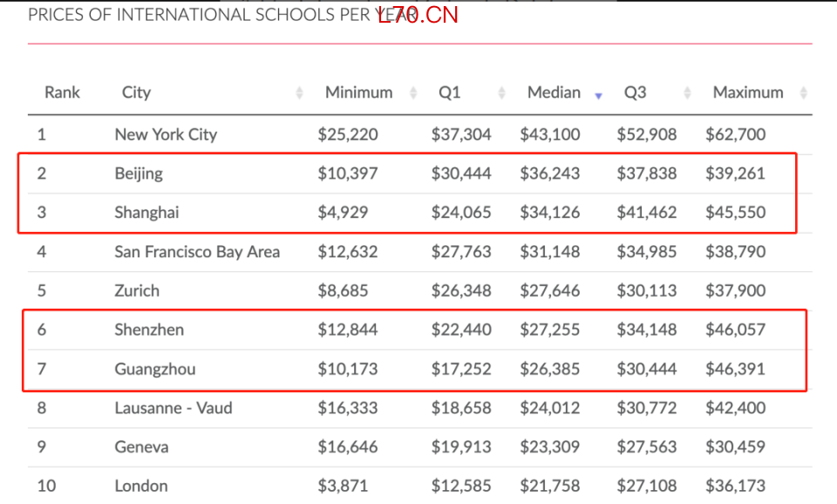
Task: Click the Geneva city cell
Action: [x=141, y=446]
